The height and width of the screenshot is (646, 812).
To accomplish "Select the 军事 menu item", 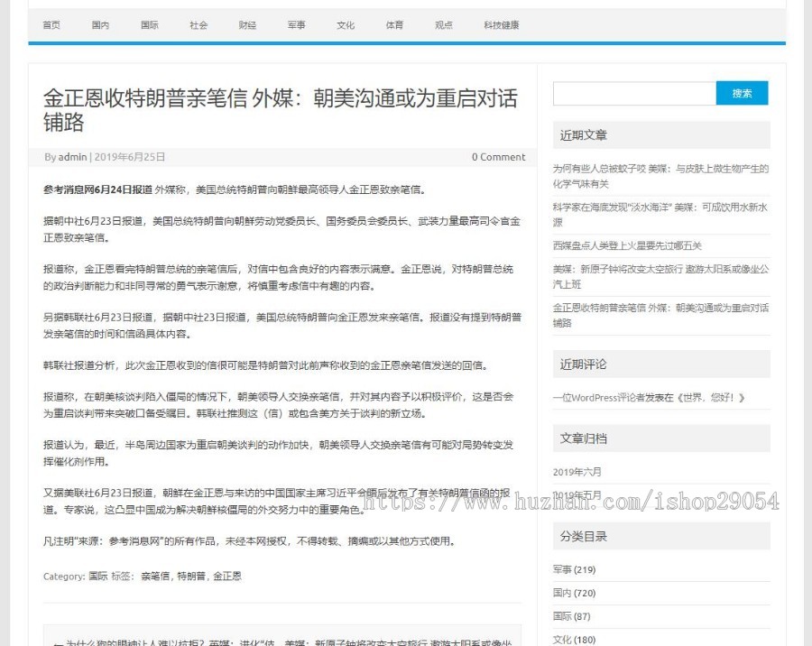I will click(296, 25).
